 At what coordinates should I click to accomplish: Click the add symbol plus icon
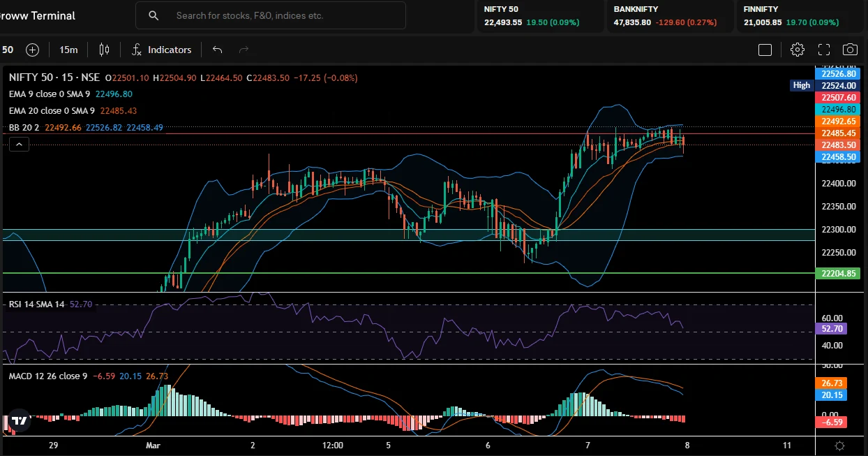tap(32, 50)
